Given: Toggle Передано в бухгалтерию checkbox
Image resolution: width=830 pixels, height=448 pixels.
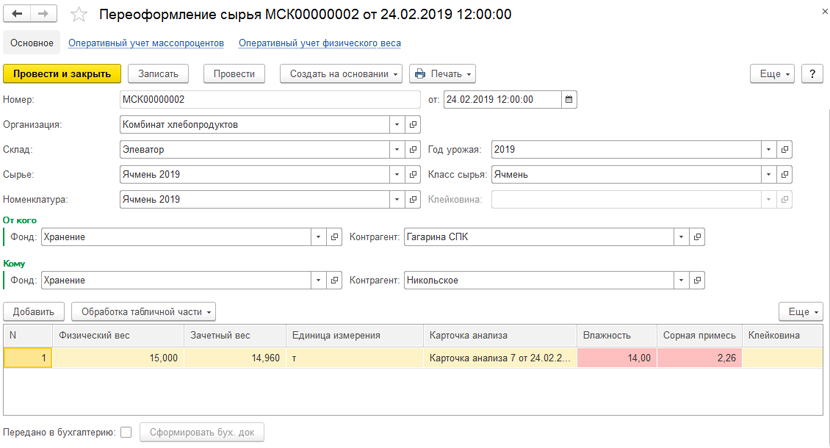Looking at the screenshot, I should tap(126, 432).
